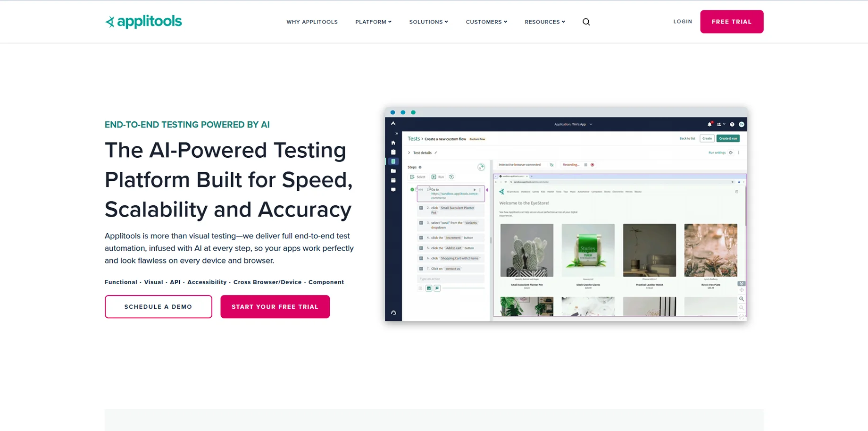Toggle the Select steps button
This screenshot has height=431, width=868.
pos(417,177)
